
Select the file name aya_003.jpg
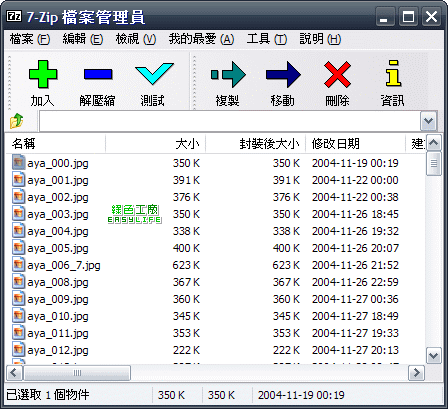pyautogui.click(x=58, y=214)
